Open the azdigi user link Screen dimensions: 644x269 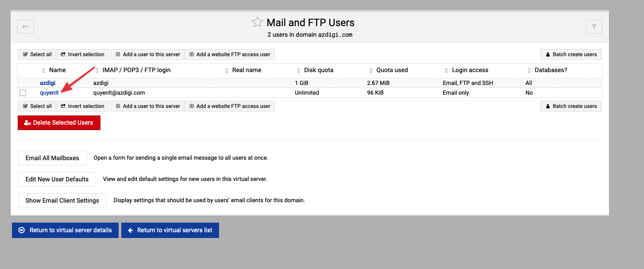pyautogui.click(x=48, y=83)
